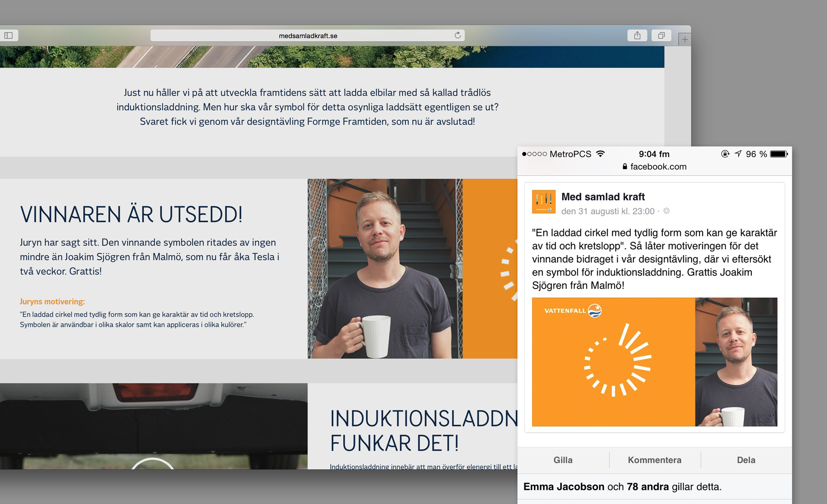
Task: Click the Juryns motivering: label
Action: [52, 301]
